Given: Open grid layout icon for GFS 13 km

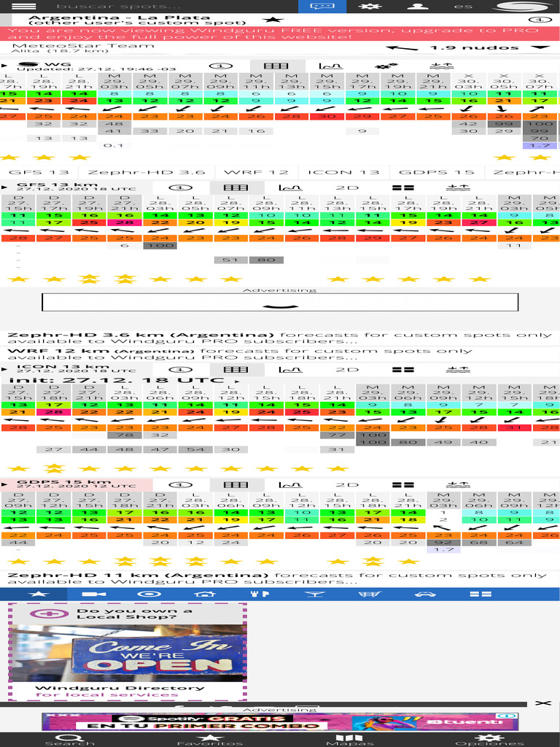Looking at the screenshot, I should (x=402, y=187).
